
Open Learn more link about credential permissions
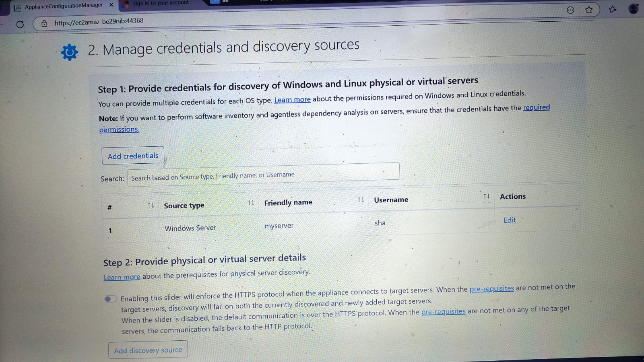[x=292, y=100]
